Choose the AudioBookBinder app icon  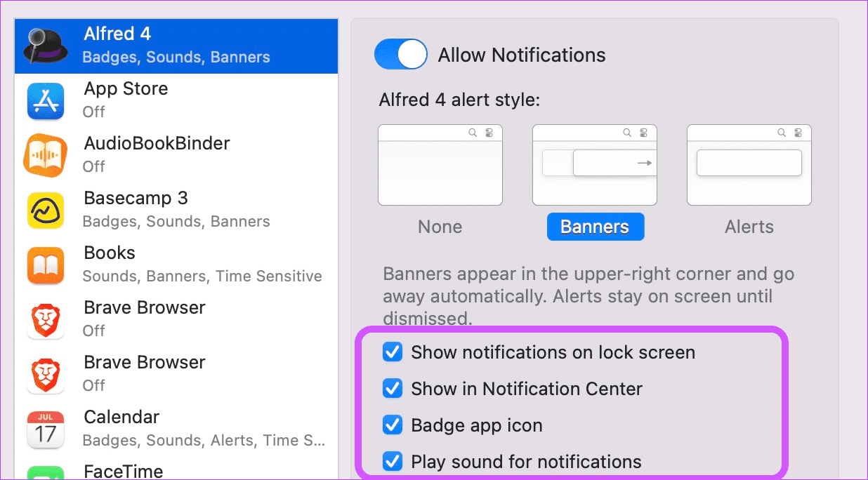46,155
